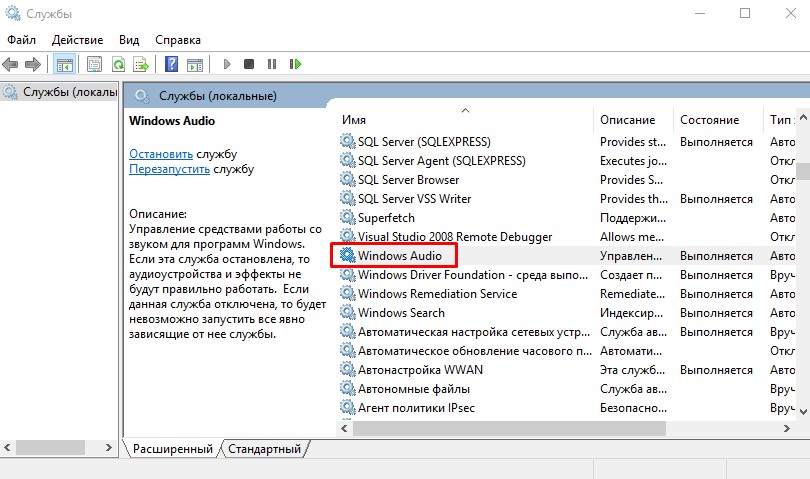This screenshot has height=479, width=810.
Task: Click the Remediate... description cell
Action: 632,294
